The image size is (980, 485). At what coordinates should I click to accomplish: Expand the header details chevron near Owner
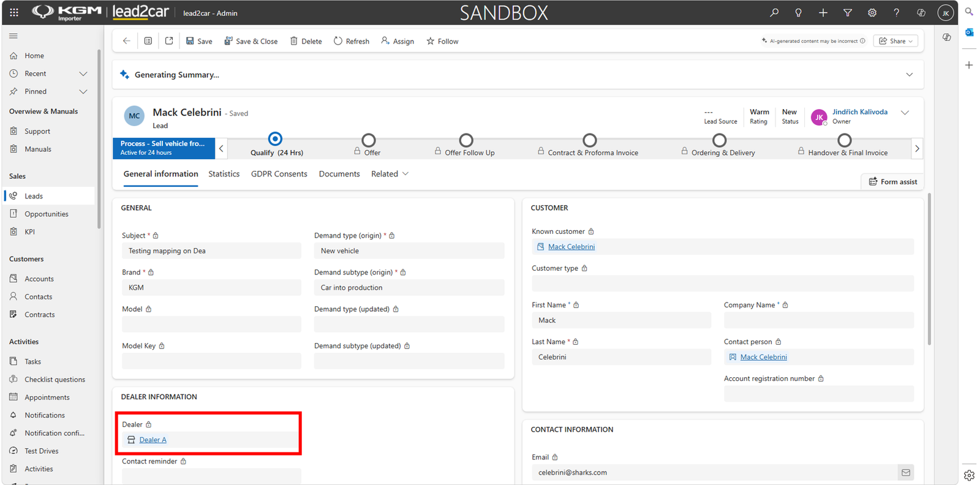coord(905,113)
